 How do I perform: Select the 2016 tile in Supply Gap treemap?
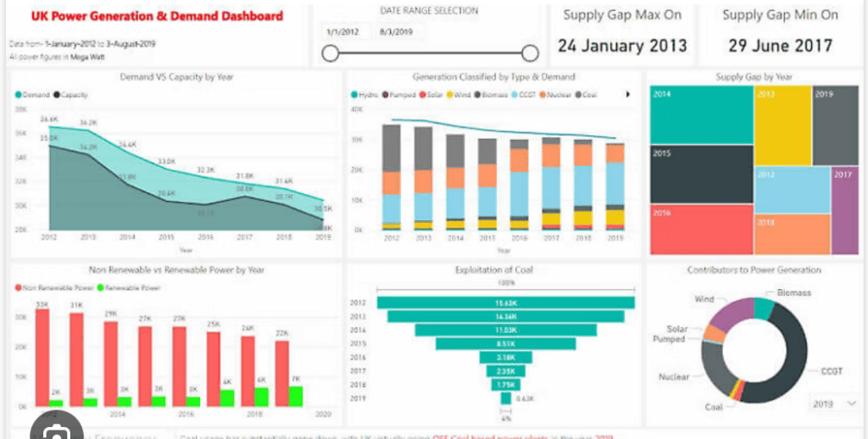pos(701,229)
